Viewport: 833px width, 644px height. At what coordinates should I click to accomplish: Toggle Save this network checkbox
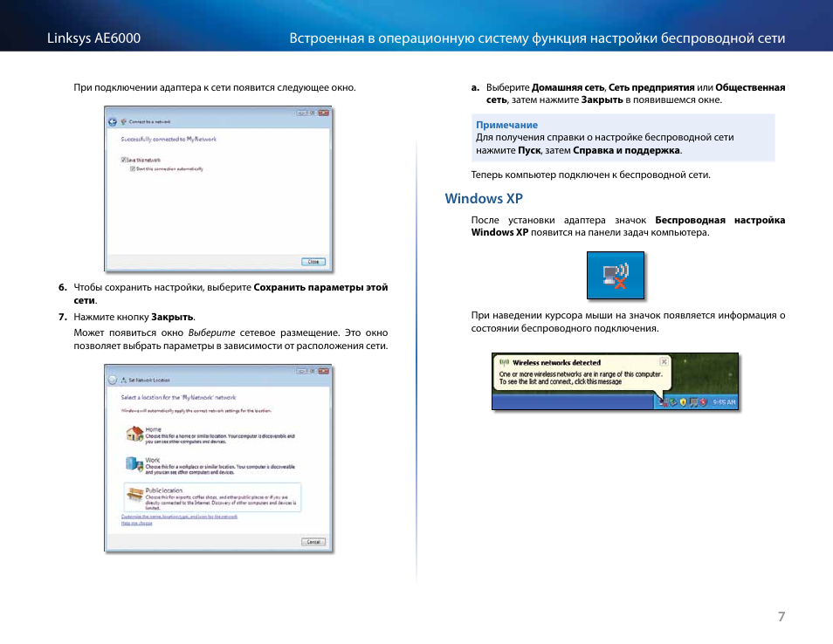(x=123, y=160)
